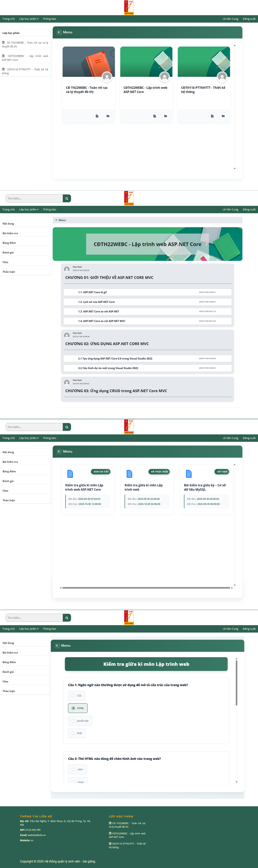Click avatar circle on Thiết kế hệ thống card
This screenshot has height=868, width=258.
[x=222, y=77]
